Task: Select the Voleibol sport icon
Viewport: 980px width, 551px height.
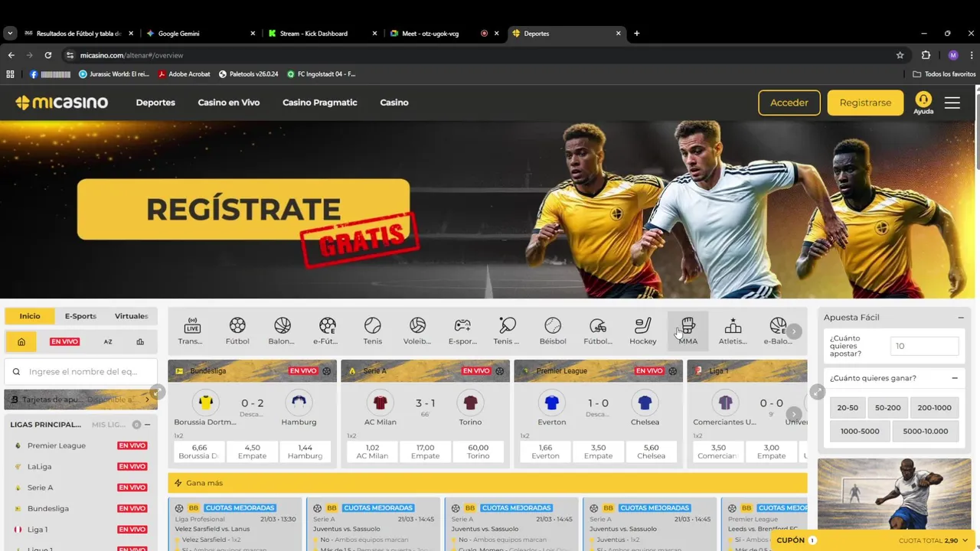Action: (x=417, y=331)
